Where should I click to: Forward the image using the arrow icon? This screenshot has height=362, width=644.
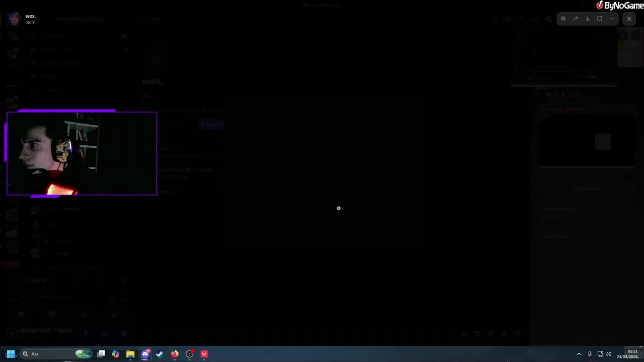tap(576, 19)
